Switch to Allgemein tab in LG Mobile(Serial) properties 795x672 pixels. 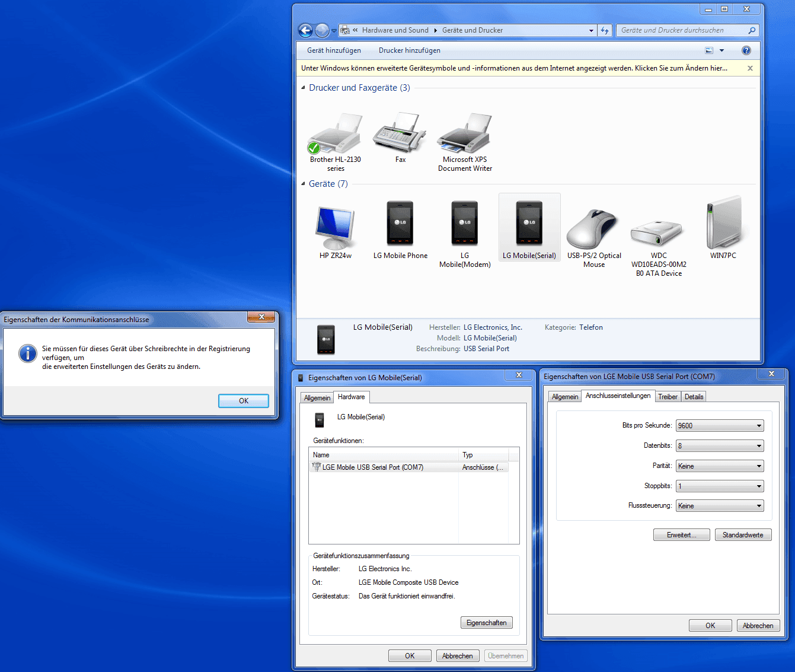(317, 398)
